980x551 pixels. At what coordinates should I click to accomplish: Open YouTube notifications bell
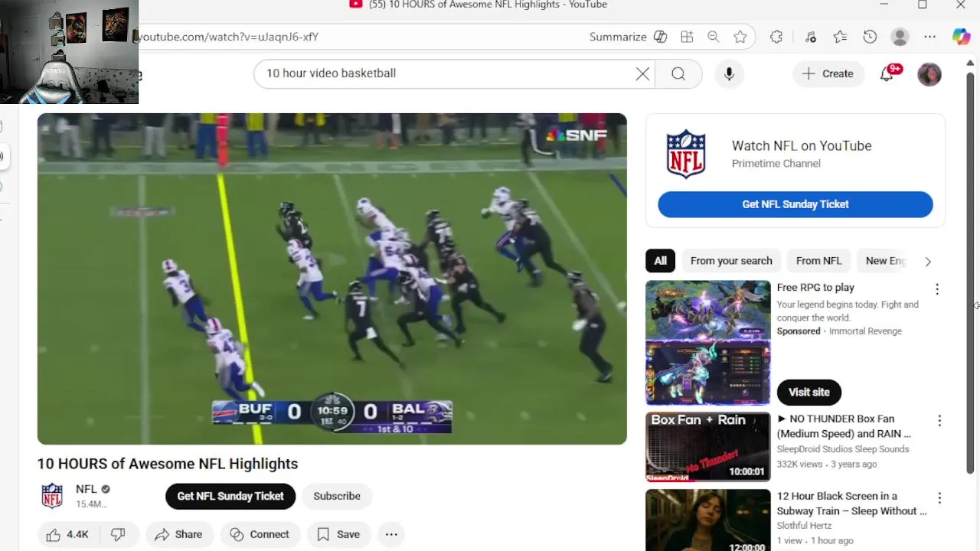887,73
